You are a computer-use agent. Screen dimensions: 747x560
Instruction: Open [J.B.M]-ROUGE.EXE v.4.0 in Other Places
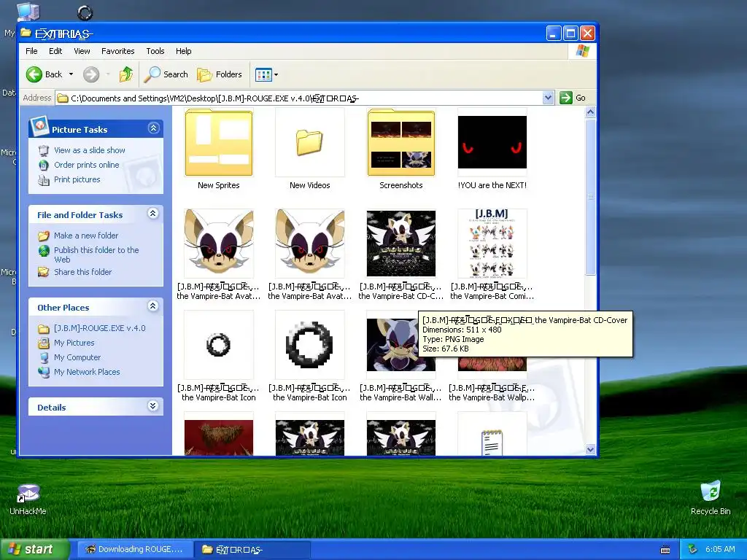point(99,328)
